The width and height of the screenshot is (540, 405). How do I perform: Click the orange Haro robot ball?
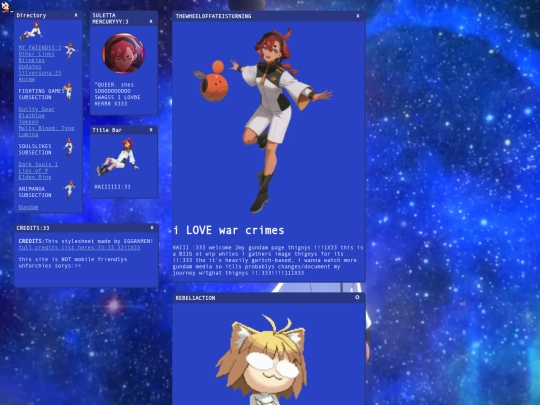click(x=212, y=81)
